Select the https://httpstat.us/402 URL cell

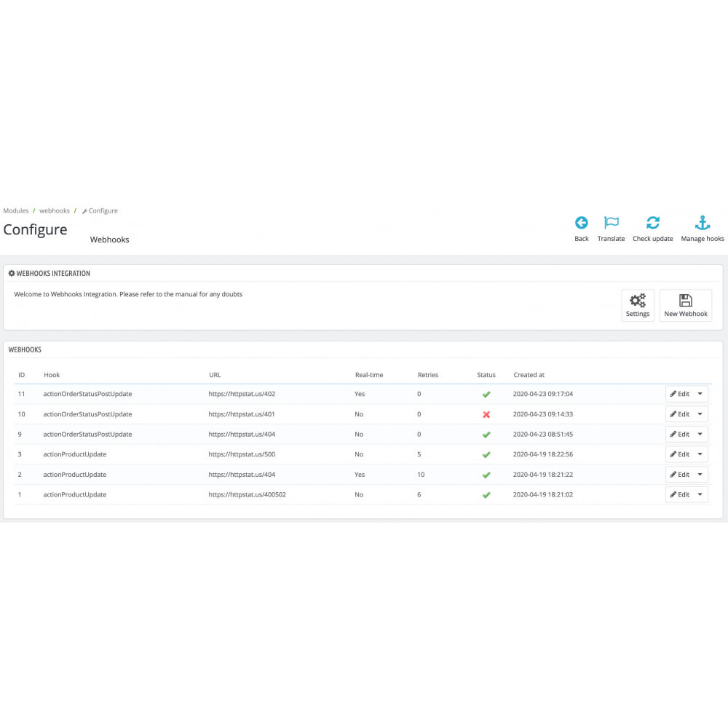click(x=242, y=394)
